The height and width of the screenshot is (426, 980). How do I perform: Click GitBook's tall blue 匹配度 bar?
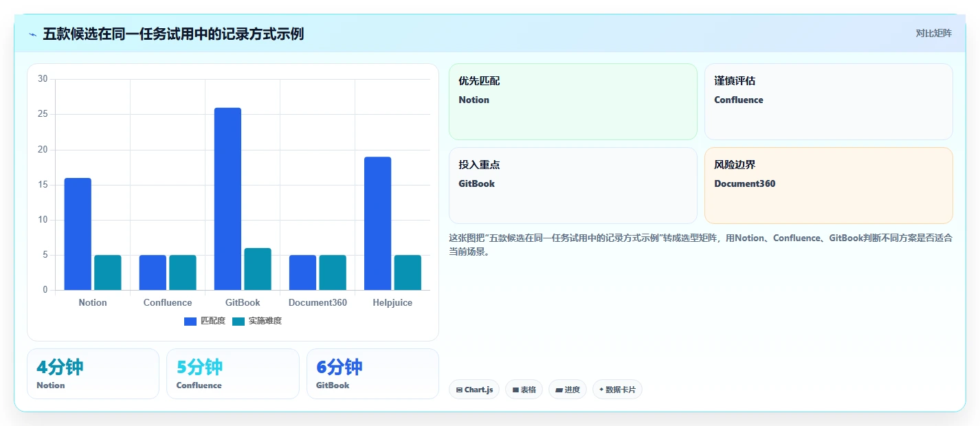[227, 199]
